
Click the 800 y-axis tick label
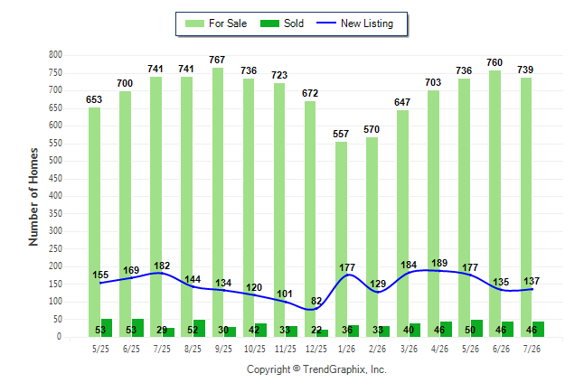pyautogui.click(x=55, y=55)
